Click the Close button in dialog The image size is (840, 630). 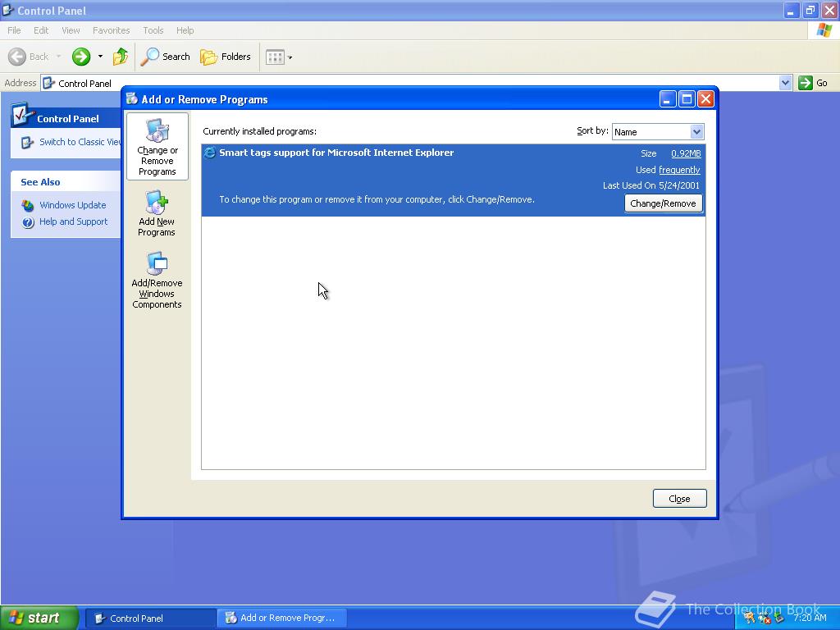point(679,499)
